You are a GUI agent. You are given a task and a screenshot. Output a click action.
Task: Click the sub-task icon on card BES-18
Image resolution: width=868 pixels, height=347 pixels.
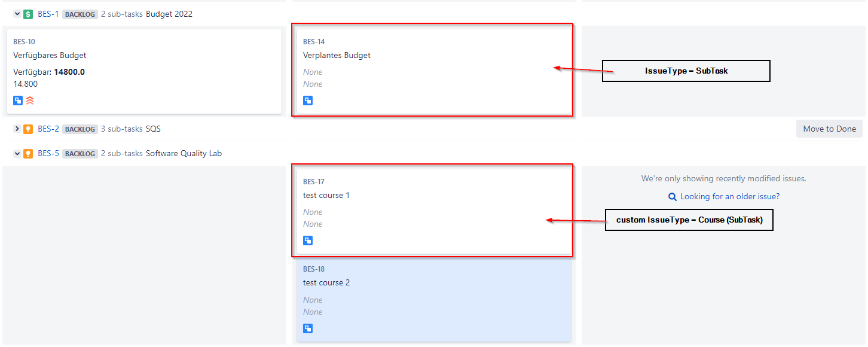coord(308,328)
